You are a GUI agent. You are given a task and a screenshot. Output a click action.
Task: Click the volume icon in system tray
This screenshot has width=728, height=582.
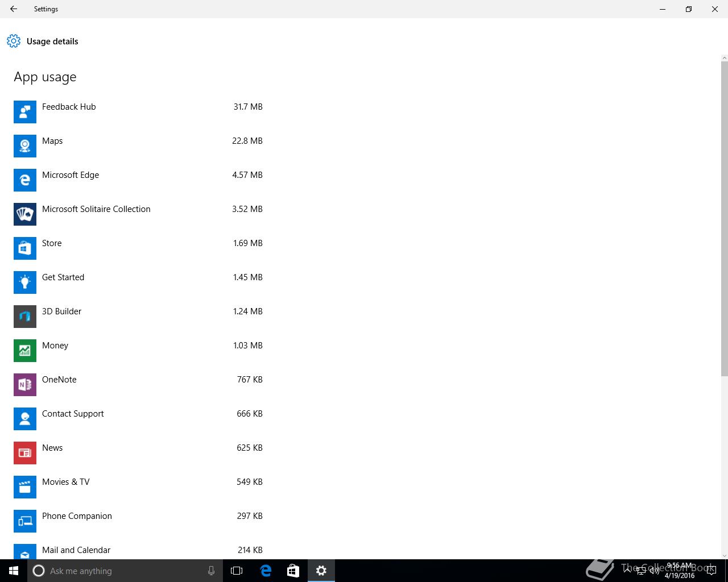click(x=655, y=571)
